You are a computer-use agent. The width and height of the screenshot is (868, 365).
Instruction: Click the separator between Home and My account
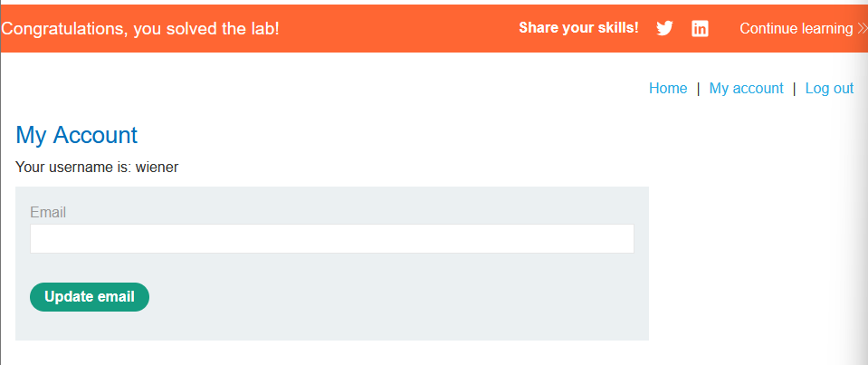[698, 88]
